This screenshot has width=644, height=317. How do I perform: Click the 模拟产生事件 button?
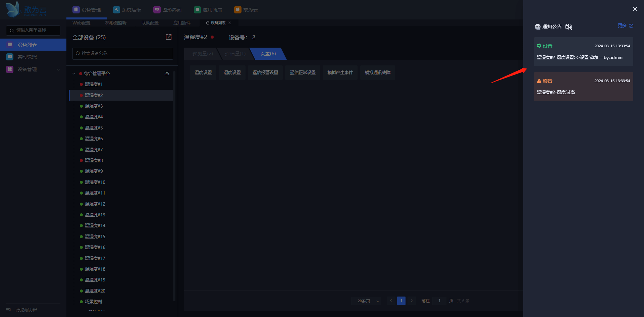[x=340, y=72]
